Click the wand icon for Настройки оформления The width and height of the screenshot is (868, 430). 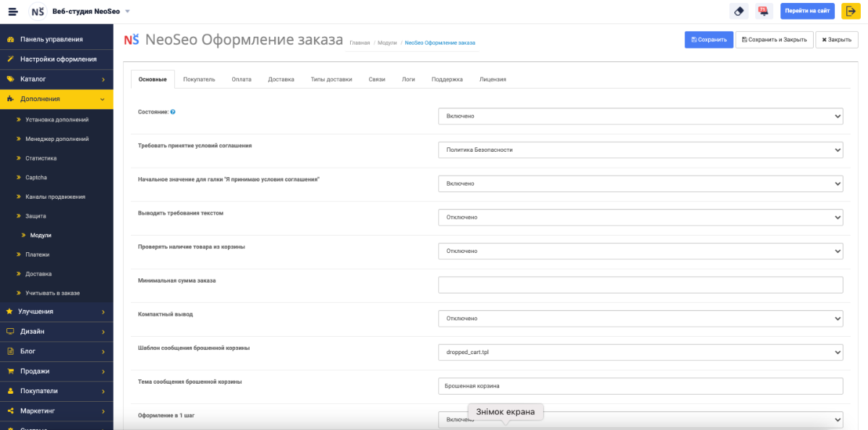coord(10,59)
